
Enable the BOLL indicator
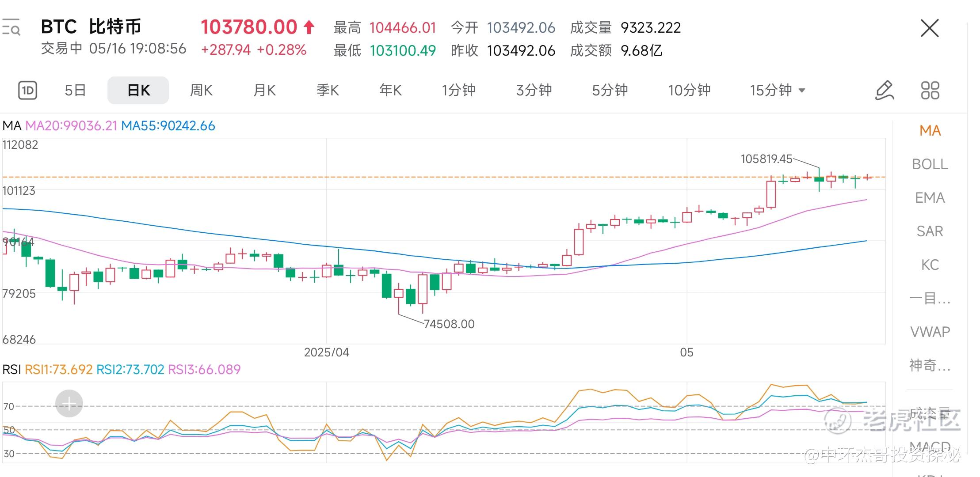tap(930, 164)
